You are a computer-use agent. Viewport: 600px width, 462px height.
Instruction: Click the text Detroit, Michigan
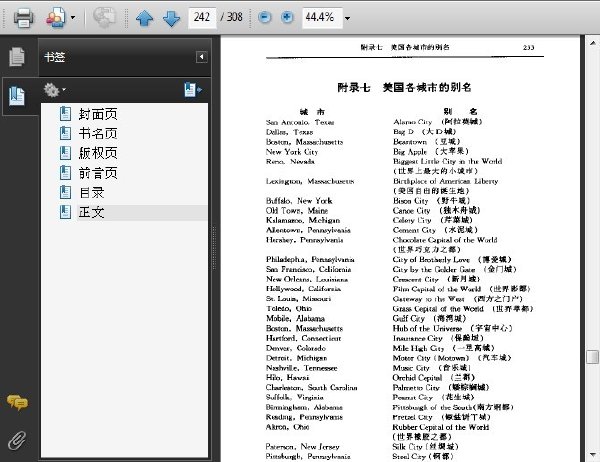tap(297, 358)
